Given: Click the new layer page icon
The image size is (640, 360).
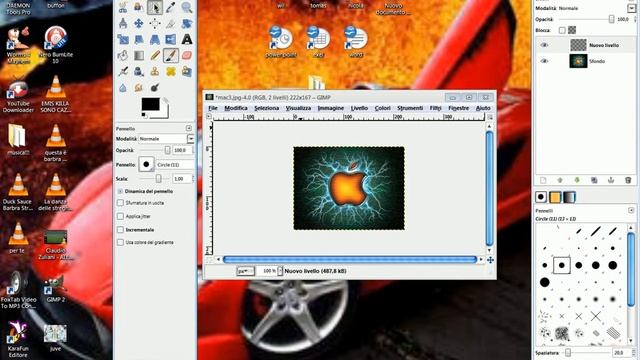Looking at the screenshot, I should point(543,180).
